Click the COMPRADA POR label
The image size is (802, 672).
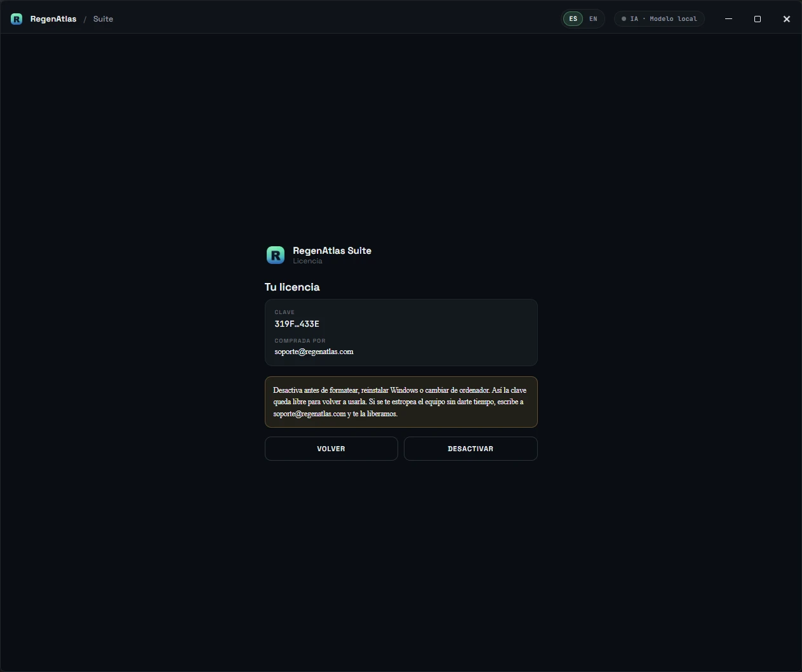coord(300,341)
